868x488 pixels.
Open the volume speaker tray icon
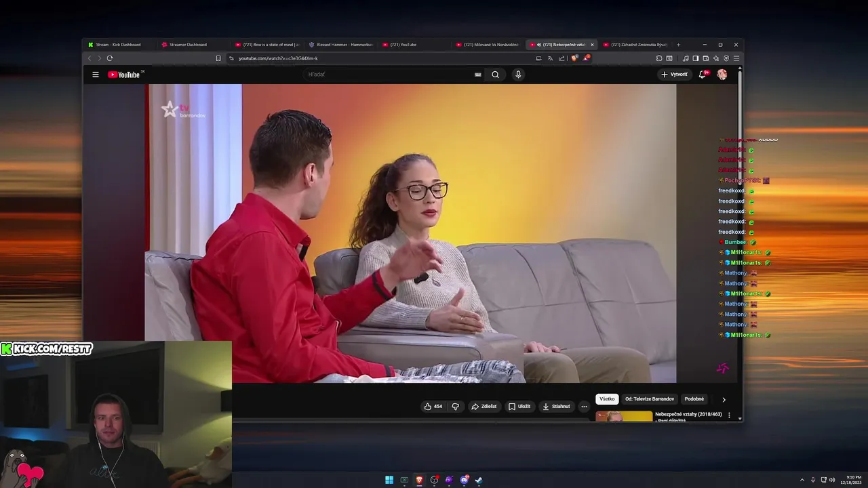[x=832, y=480]
